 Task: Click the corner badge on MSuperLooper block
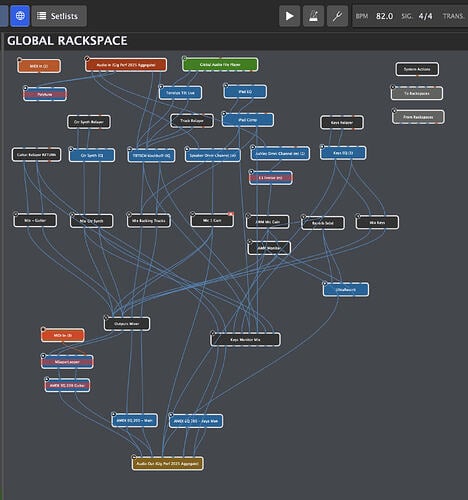point(43,355)
